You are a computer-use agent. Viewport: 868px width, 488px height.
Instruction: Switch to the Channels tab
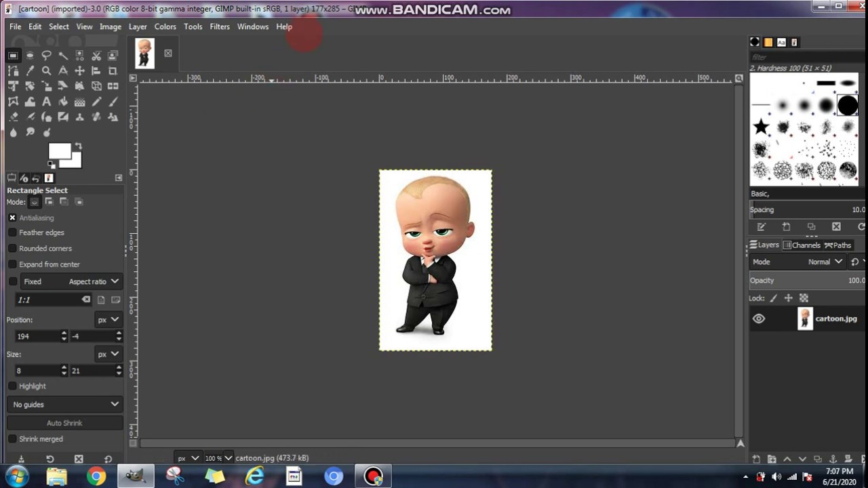[802, 245]
